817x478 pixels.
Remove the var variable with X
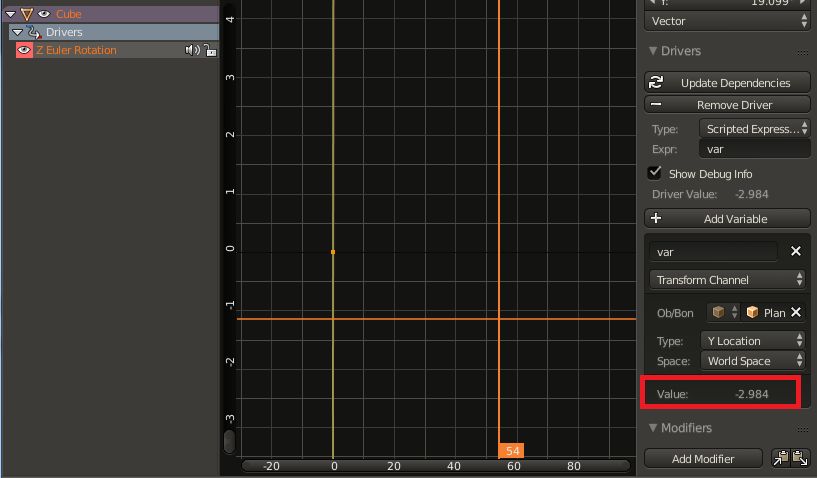click(x=796, y=251)
